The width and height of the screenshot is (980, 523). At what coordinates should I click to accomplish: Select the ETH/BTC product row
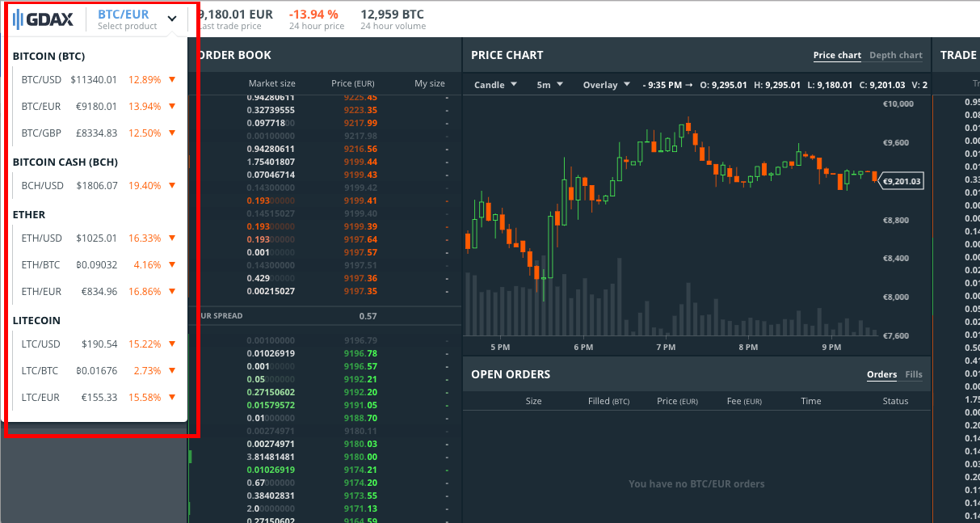(x=99, y=265)
